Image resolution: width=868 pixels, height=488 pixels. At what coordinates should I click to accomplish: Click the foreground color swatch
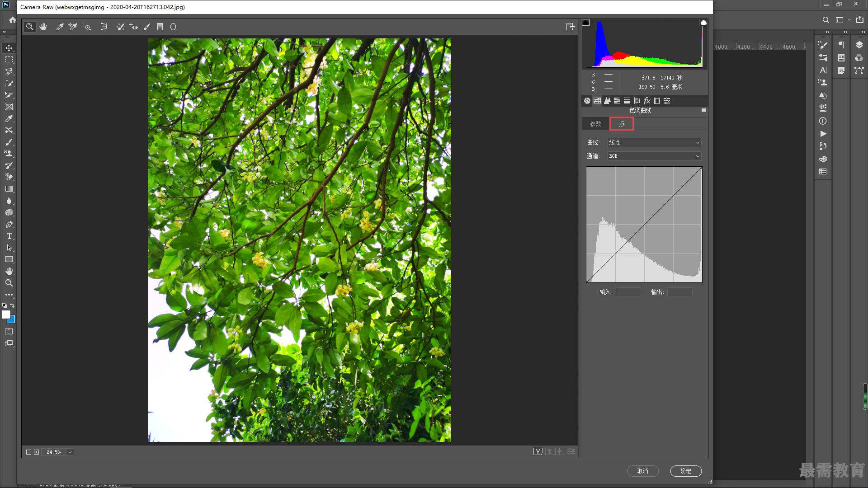pos(6,314)
